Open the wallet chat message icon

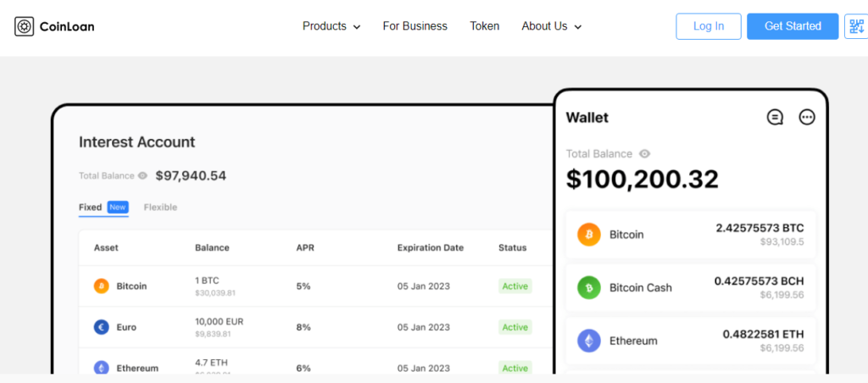(x=775, y=117)
